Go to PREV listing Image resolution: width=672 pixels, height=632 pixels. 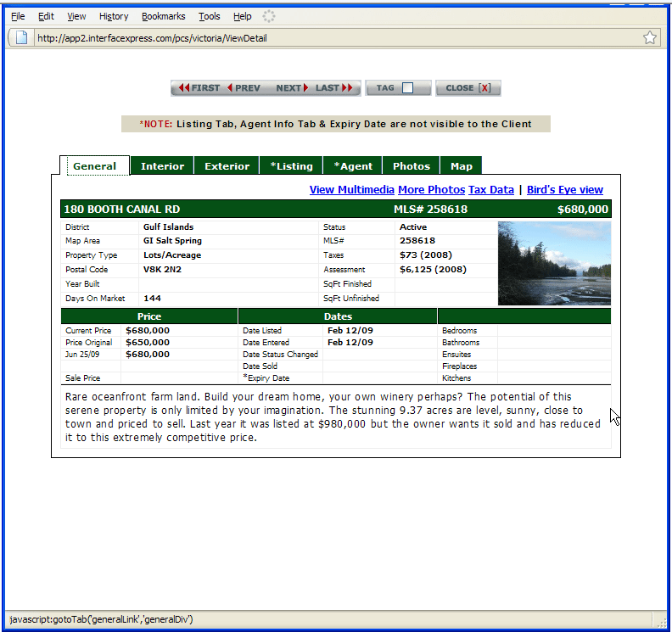coord(244,88)
